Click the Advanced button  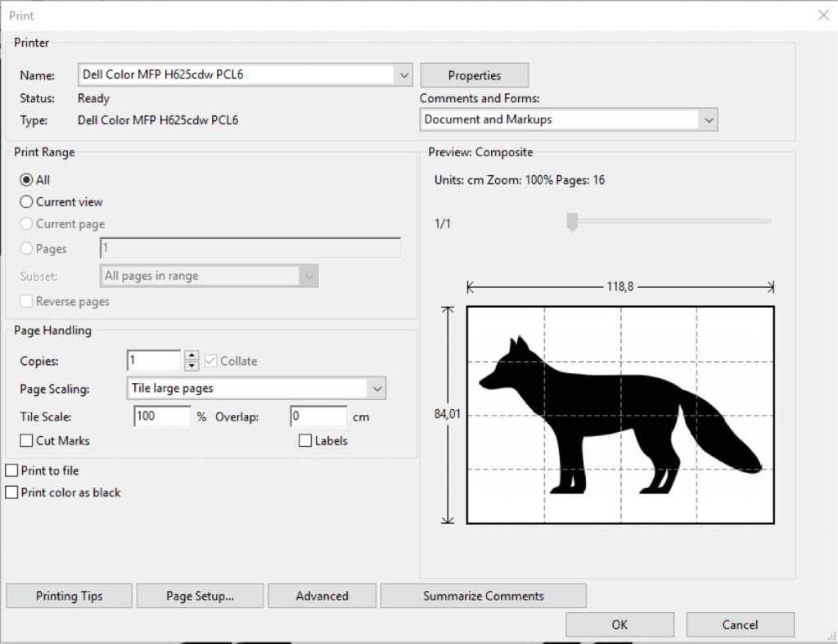(x=322, y=596)
